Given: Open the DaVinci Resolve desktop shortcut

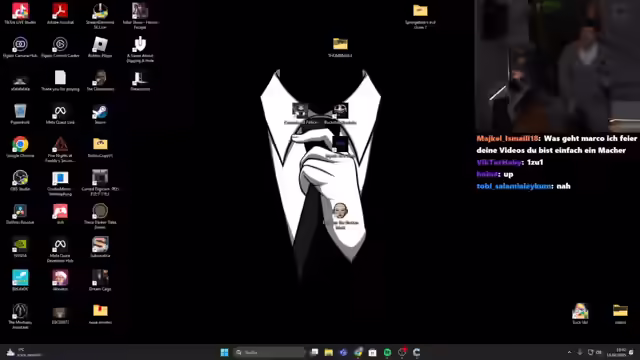Looking at the screenshot, I should [20, 214].
